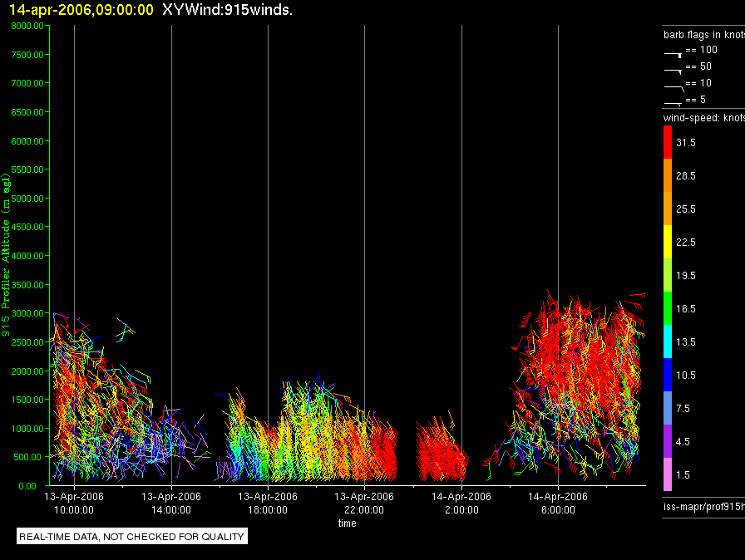Click the 1.5 wind-speed legend value
This screenshot has height=560, width=745.
click(x=683, y=475)
